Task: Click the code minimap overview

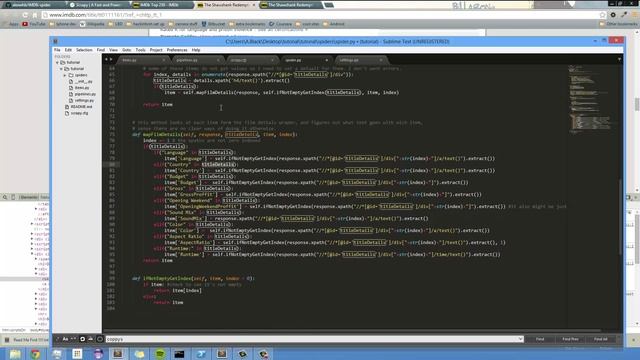Action: pos(590,100)
